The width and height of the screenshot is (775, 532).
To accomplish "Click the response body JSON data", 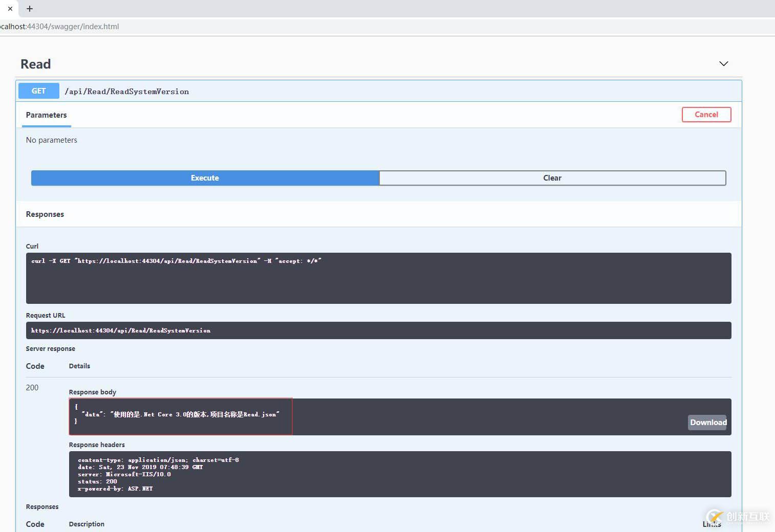I will (x=180, y=415).
